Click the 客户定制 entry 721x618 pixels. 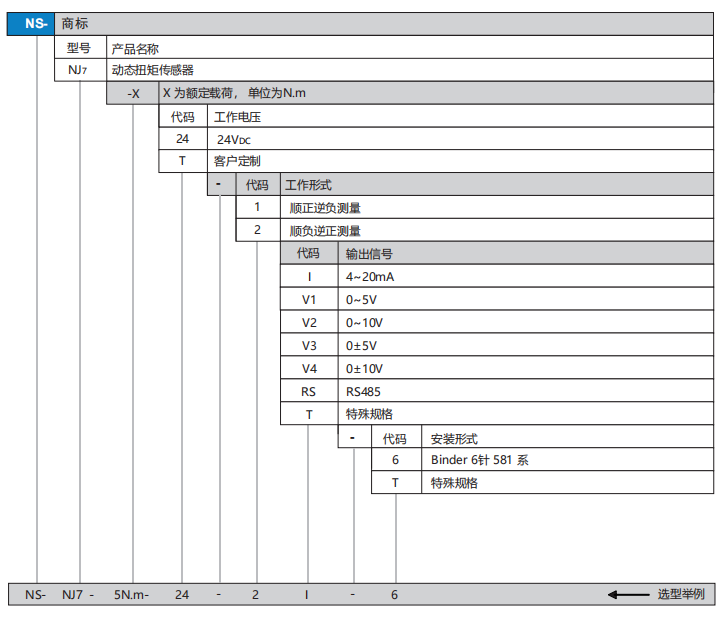[237, 161]
